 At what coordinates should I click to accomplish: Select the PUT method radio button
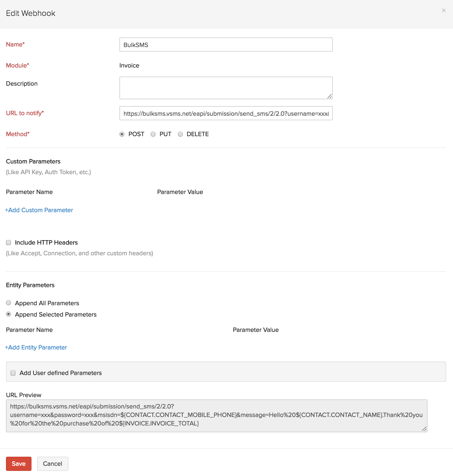click(153, 134)
